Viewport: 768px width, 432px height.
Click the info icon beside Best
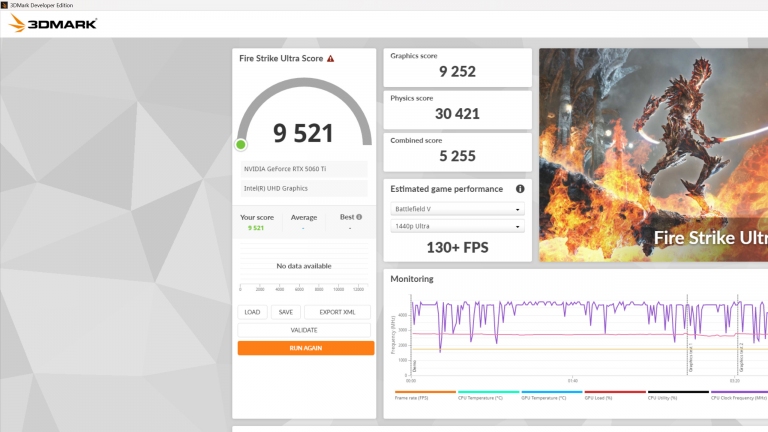coord(359,217)
